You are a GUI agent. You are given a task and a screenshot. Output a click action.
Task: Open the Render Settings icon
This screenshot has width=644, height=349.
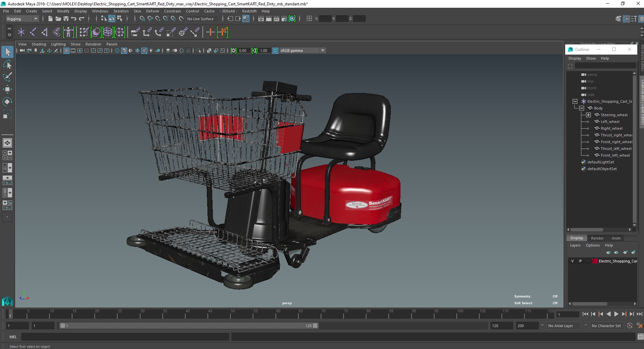[x=284, y=19]
